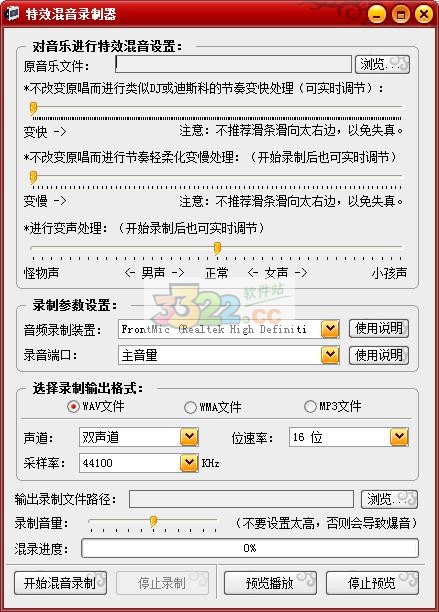
Task: Close the app with the X button
Action: pos(424,14)
